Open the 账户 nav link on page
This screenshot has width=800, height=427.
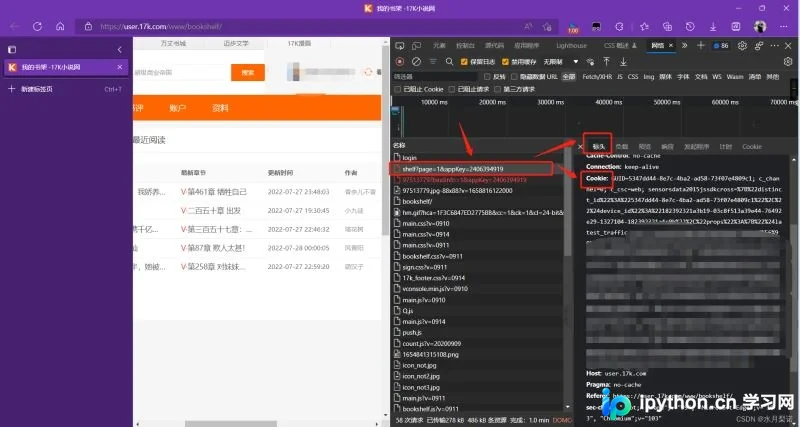click(x=177, y=108)
